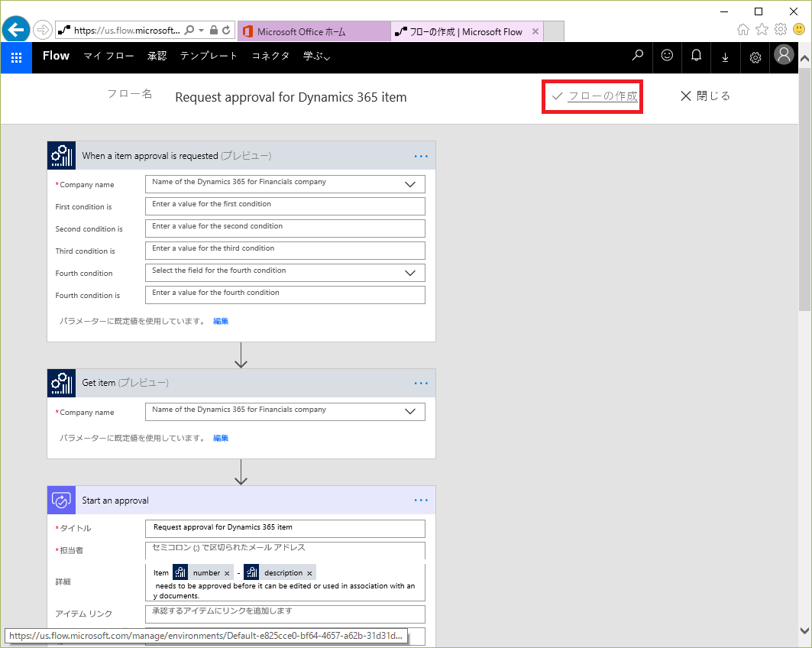
Task: Click the Dynamics 365 icon on the trigger card
Action: (62, 155)
